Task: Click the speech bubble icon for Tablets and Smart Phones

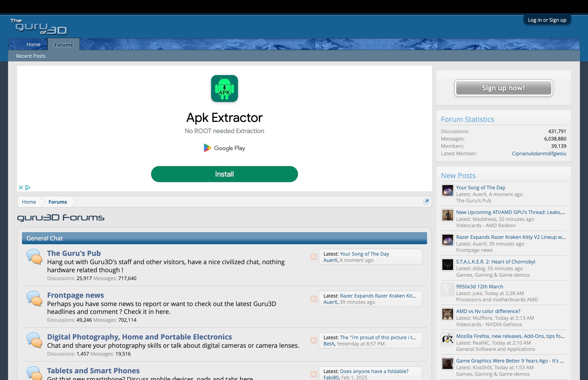Action: 34,373
